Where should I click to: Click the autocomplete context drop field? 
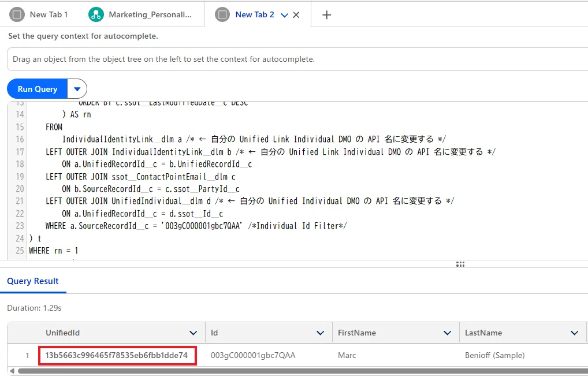click(297, 59)
